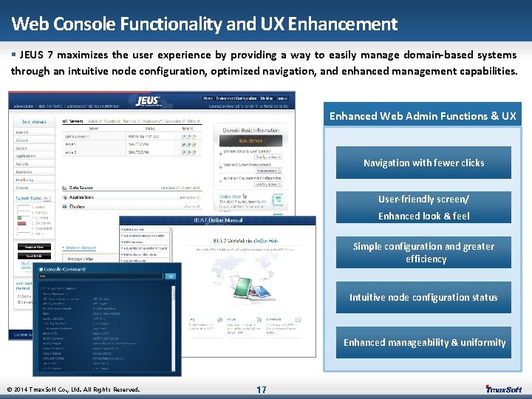Click the Online Manual tree scrollbar
532x399 pixels.
(x=171, y=245)
